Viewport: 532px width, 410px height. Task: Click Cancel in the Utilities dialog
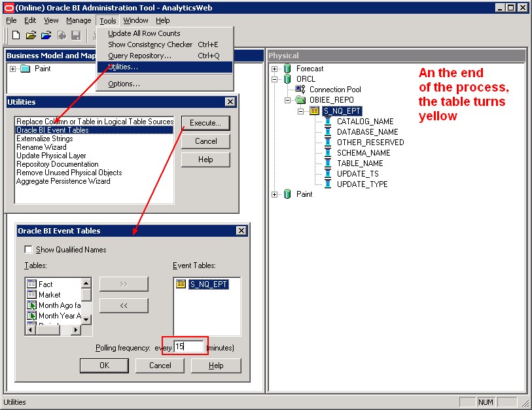(205, 141)
